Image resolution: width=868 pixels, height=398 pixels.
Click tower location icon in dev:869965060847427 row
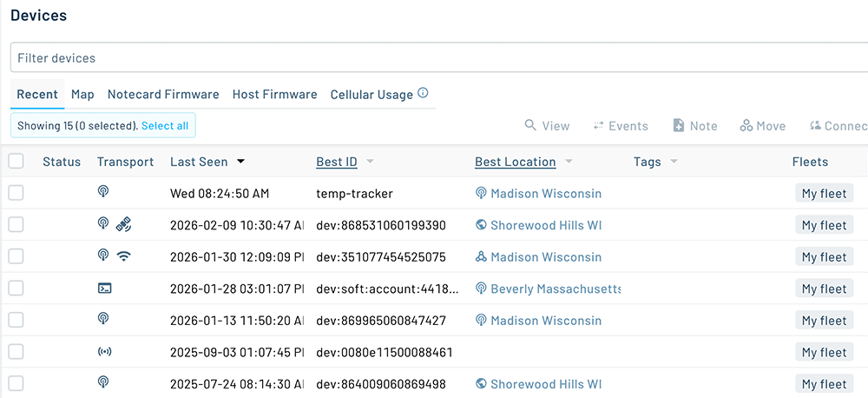(481, 320)
